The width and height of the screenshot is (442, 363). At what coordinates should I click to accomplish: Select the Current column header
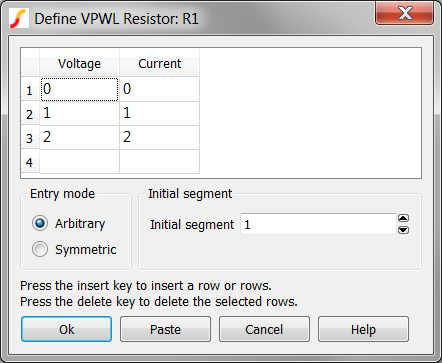[x=159, y=63]
